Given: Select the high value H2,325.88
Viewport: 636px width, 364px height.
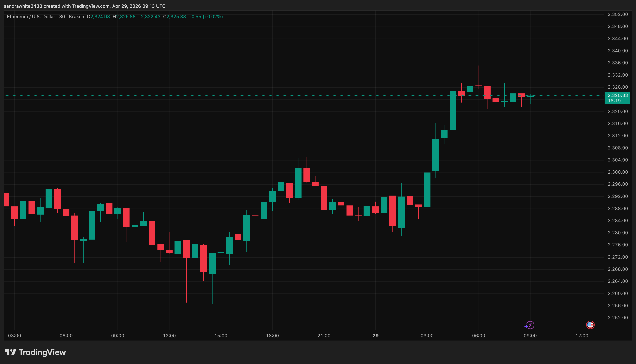Looking at the screenshot, I should (124, 16).
